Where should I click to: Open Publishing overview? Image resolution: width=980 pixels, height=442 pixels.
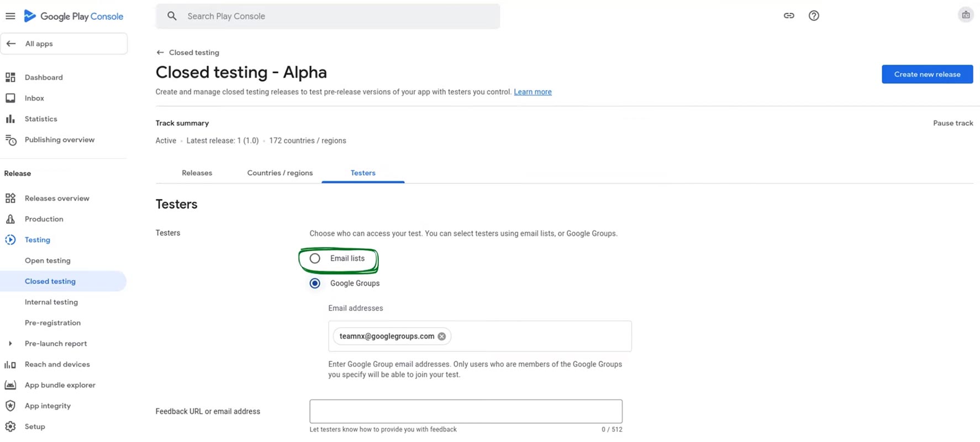click(x=60, y=140)
